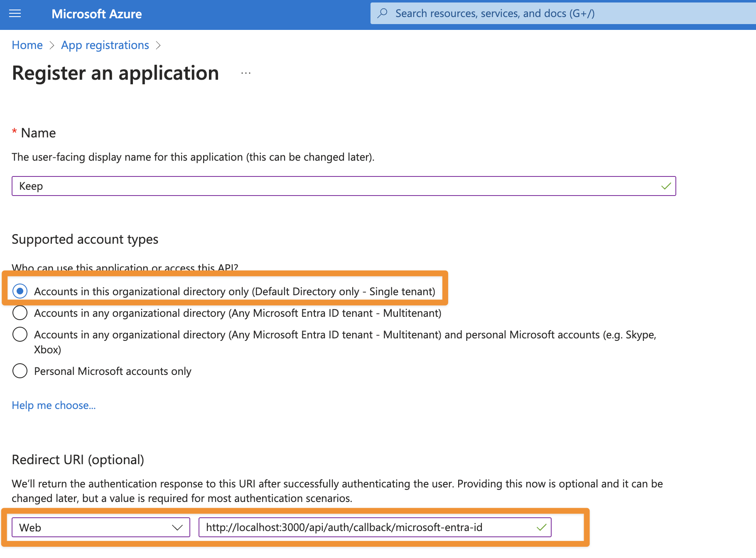756x558 pixels.
Task: Choose Personal Microsoft accounts only
Action: (x=20, y=371)
